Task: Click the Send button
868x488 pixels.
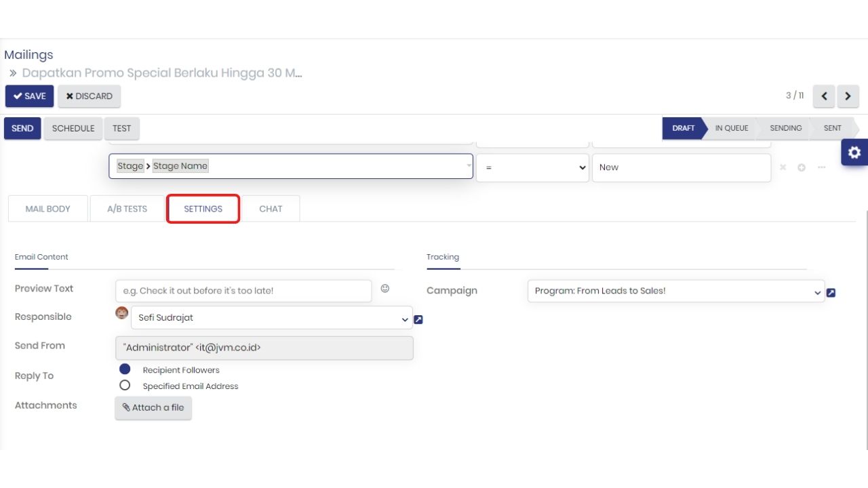Action: 22,128
